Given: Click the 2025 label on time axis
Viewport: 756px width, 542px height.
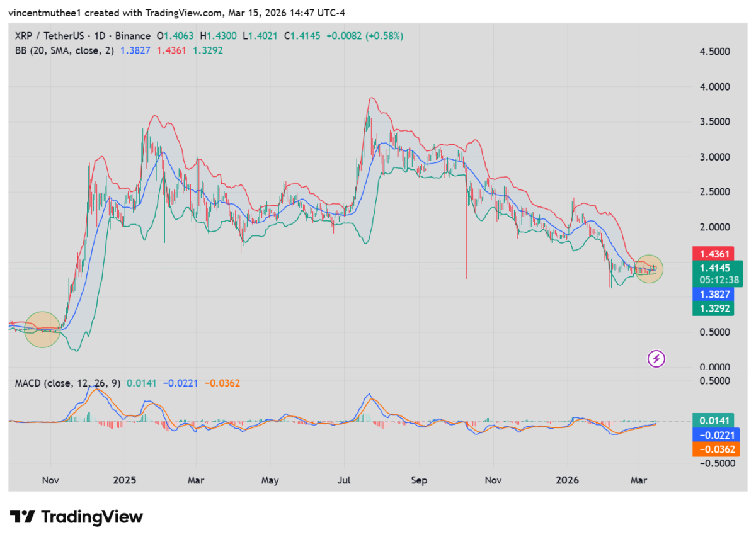Looking at the screenshot, I should [123, 480].
